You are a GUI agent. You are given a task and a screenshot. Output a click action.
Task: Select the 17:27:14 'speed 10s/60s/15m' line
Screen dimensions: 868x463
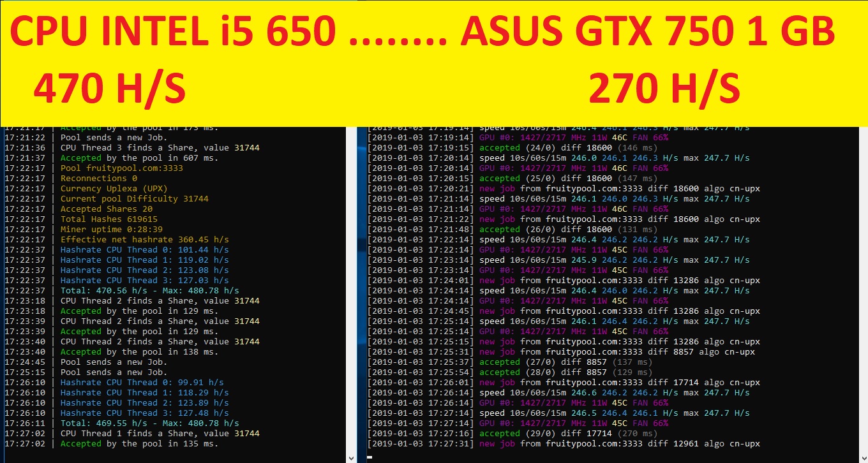click(558, 413)
